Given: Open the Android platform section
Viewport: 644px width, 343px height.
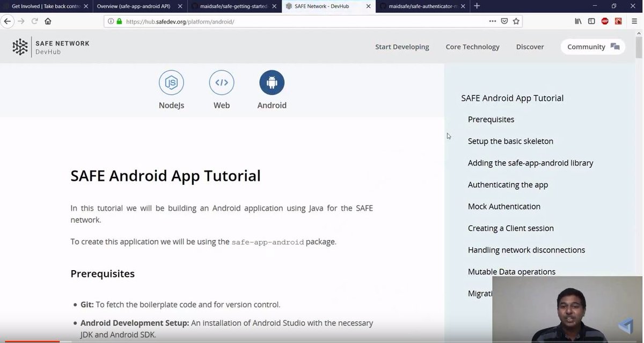Looking at the screenshot, I should point(272,82).
